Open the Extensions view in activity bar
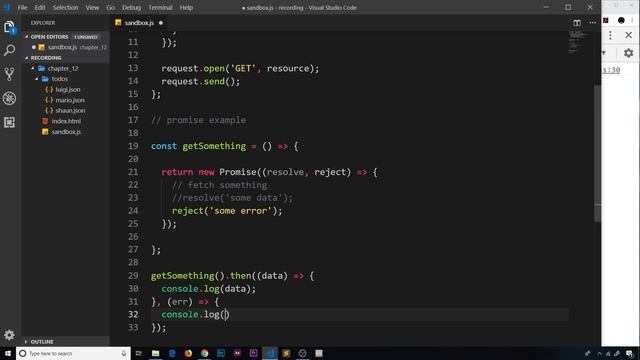 tap(9, 122)
